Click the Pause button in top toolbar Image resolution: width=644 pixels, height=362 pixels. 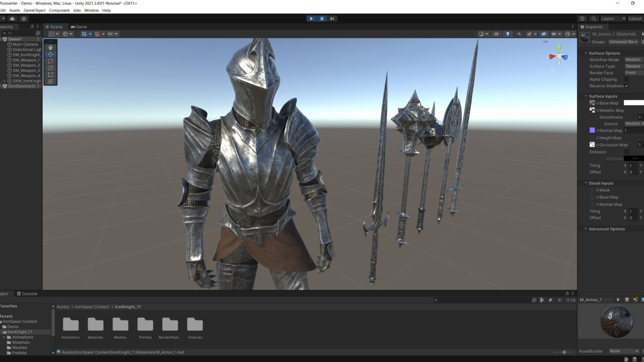click(322, 19)
